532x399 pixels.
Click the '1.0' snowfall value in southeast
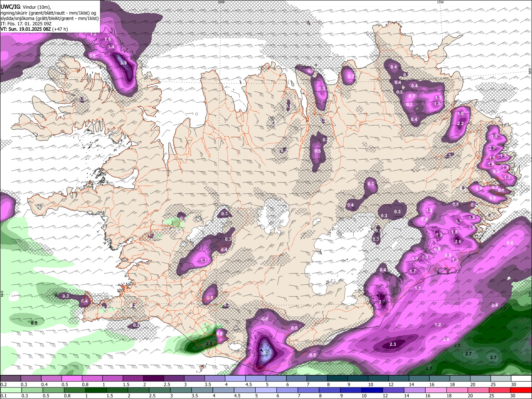(x=415, y=259)
